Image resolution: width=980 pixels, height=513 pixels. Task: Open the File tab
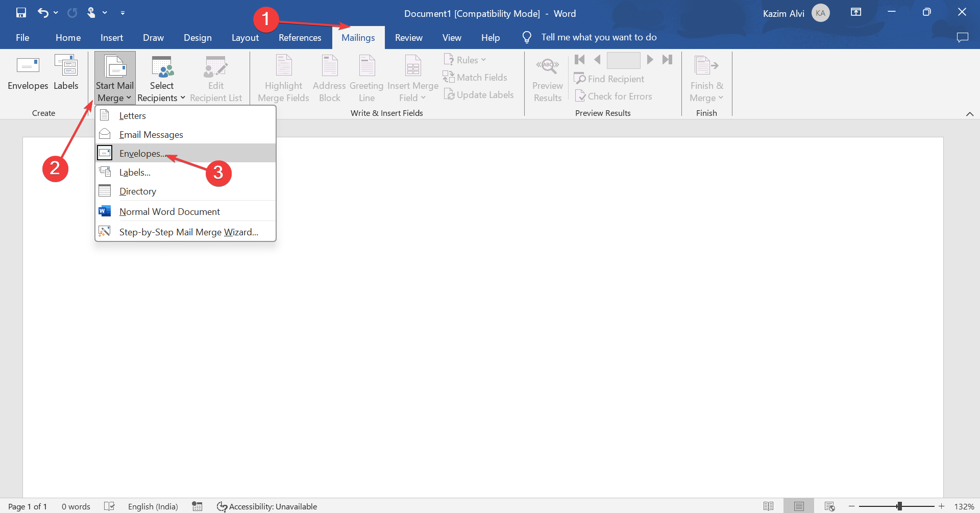[x=22, y=38]
